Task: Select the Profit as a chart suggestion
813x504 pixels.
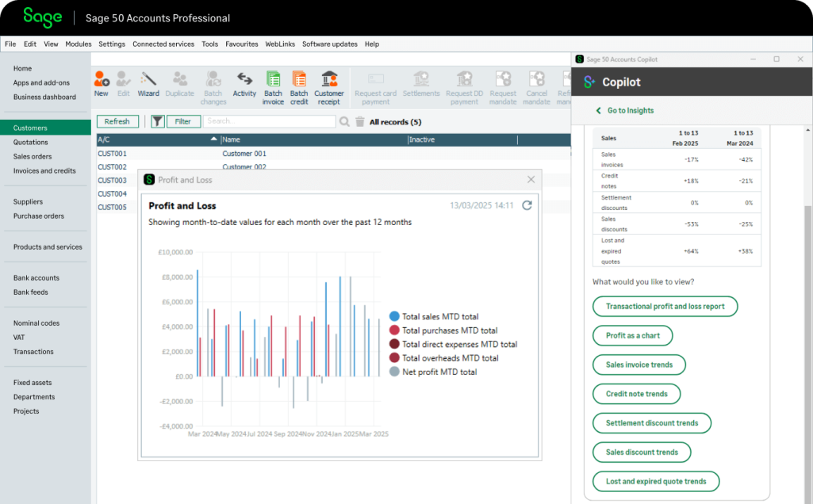Action: [632, 336]
